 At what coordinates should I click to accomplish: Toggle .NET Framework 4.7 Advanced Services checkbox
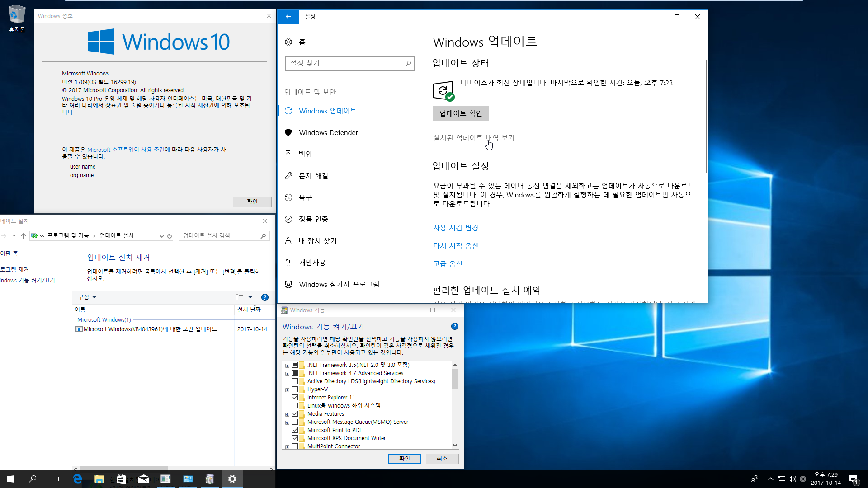point(295,373)
